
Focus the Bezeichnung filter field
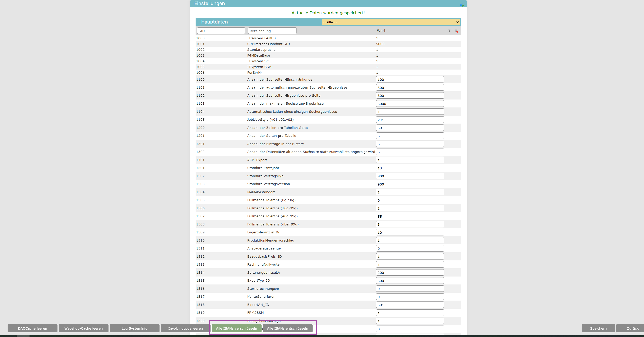pos(272,31)
